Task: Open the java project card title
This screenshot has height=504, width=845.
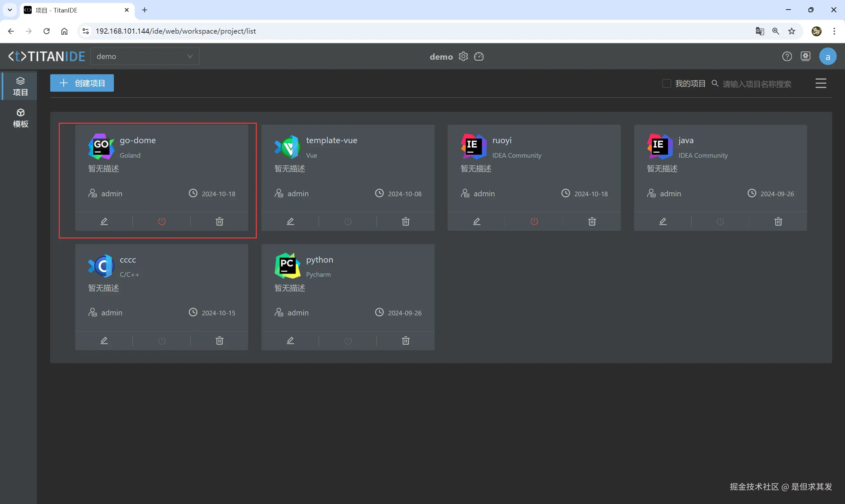Action: tap(686, 140)
